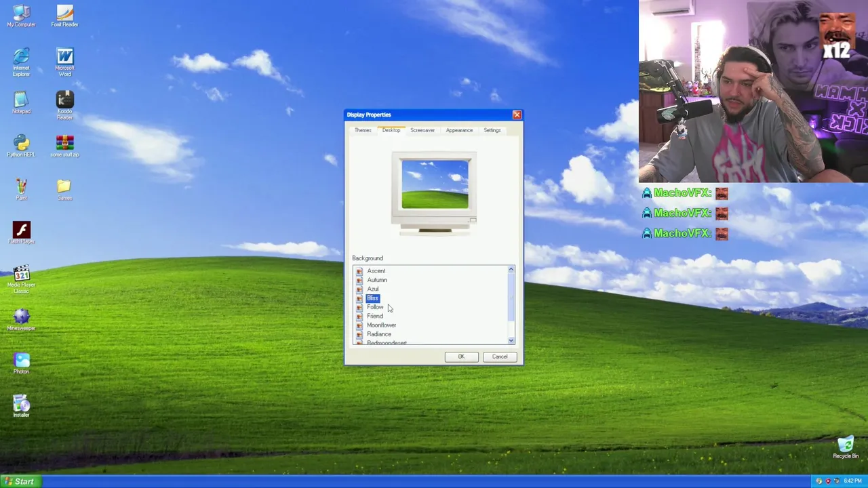868x488 pixels.
Task: Open the Appearance tab
Action: click(459, 130)
